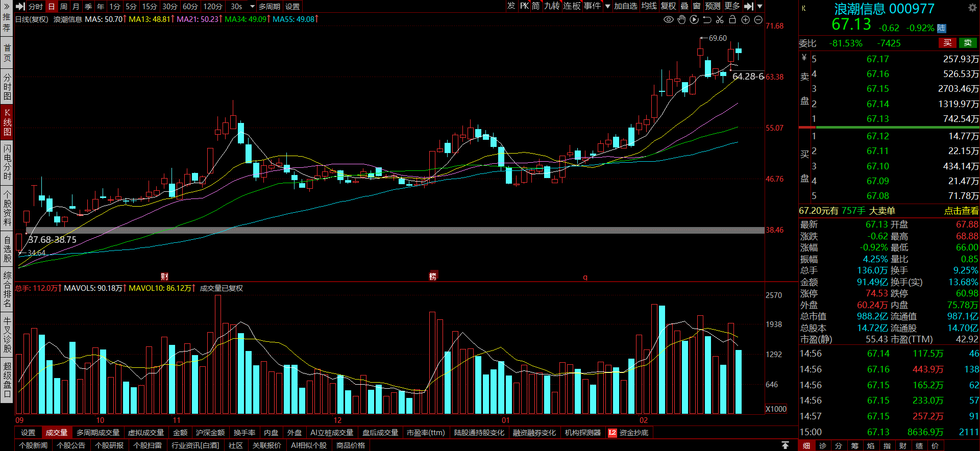Viewport: 980px width, 451px height.
Task: Click the q marker on the chart timeline
Action: [585, 277]
